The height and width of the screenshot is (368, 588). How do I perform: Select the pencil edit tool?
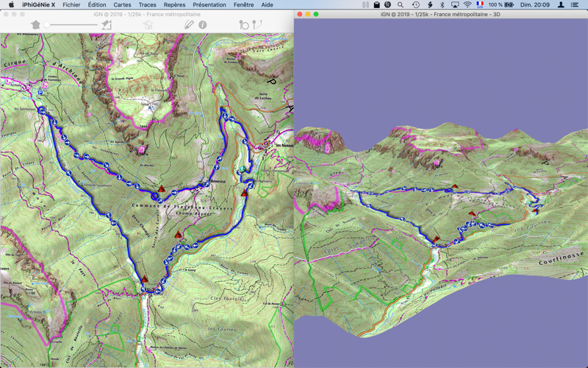189,25
